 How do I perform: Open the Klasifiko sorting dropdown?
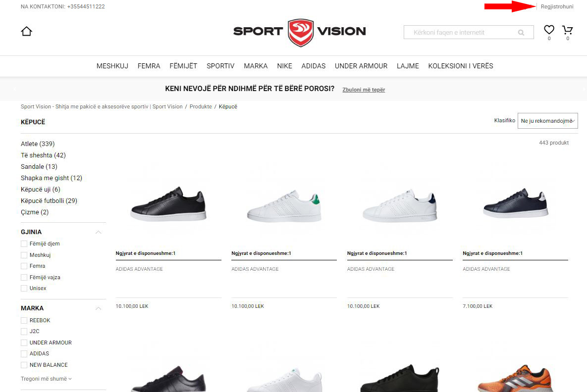pyautogui.click(x=548, y=121)
